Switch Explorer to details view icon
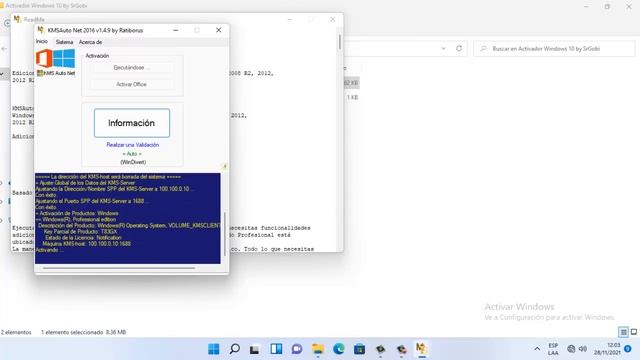Viewport: 640px width, 360px height. click(x=623, y=332)
